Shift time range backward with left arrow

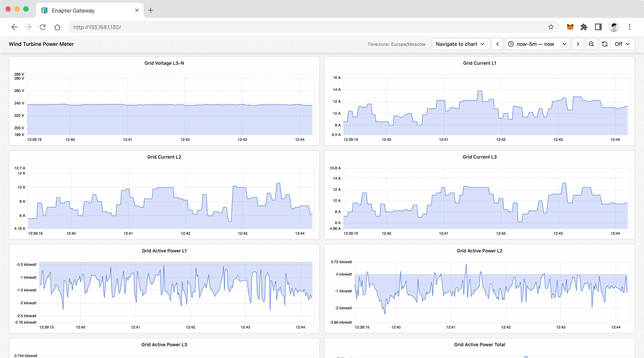pos(498,44)
